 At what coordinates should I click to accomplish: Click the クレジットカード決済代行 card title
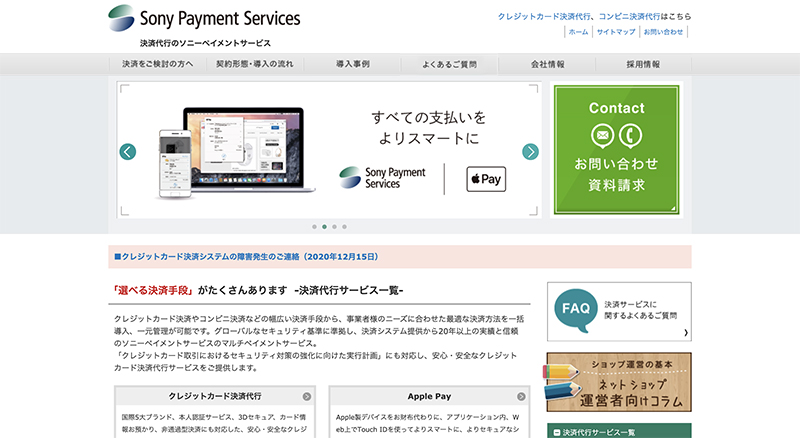click(215, 397)
